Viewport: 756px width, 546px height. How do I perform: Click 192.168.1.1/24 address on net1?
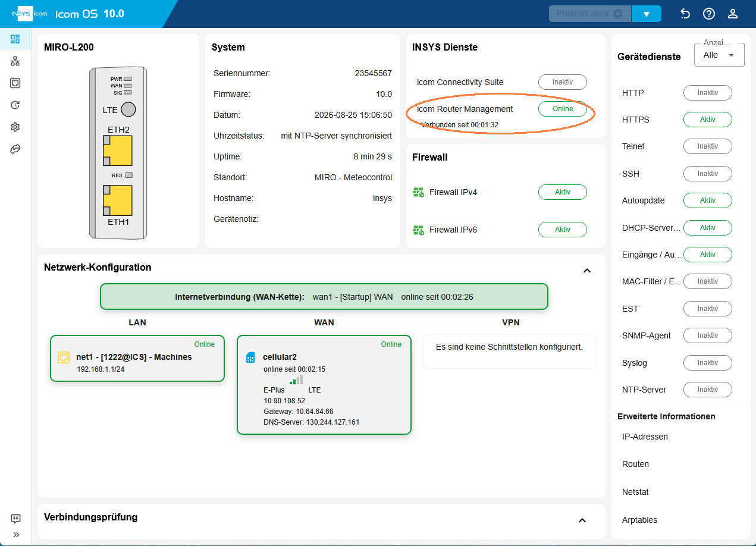pos(101,369)
